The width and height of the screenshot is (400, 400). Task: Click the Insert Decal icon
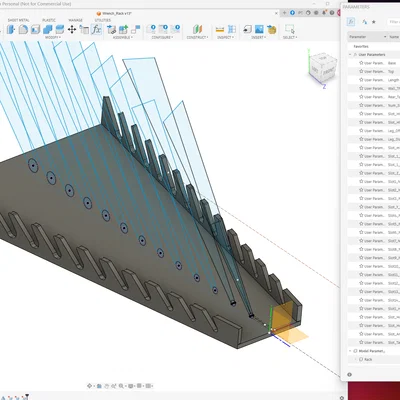tap(272, 29)
